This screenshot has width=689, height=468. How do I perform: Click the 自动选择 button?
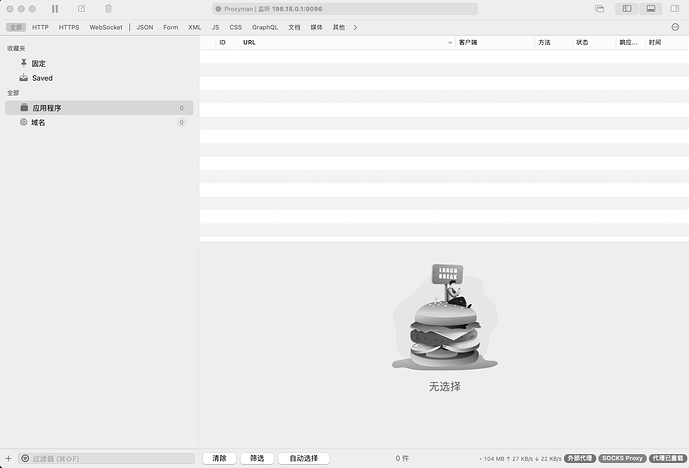pos(304,458)
